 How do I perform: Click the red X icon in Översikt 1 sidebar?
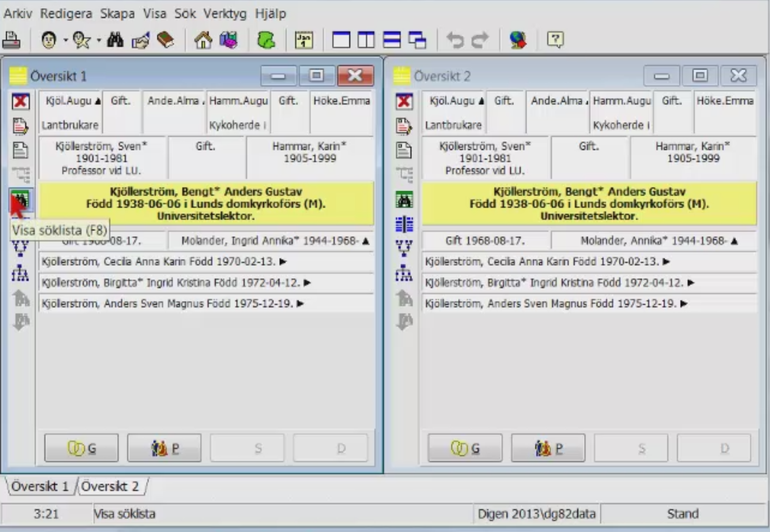coord(21,102)
